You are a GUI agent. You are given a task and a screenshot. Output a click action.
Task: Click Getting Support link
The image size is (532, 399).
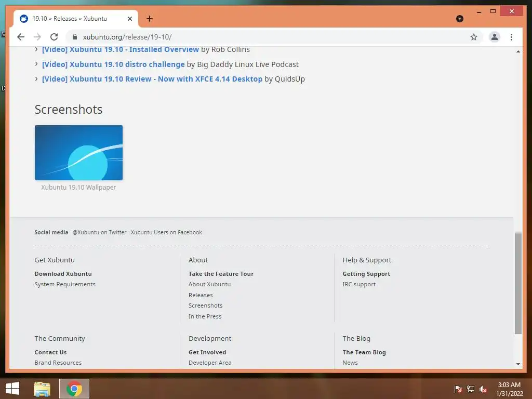click(x=366, y=274)
